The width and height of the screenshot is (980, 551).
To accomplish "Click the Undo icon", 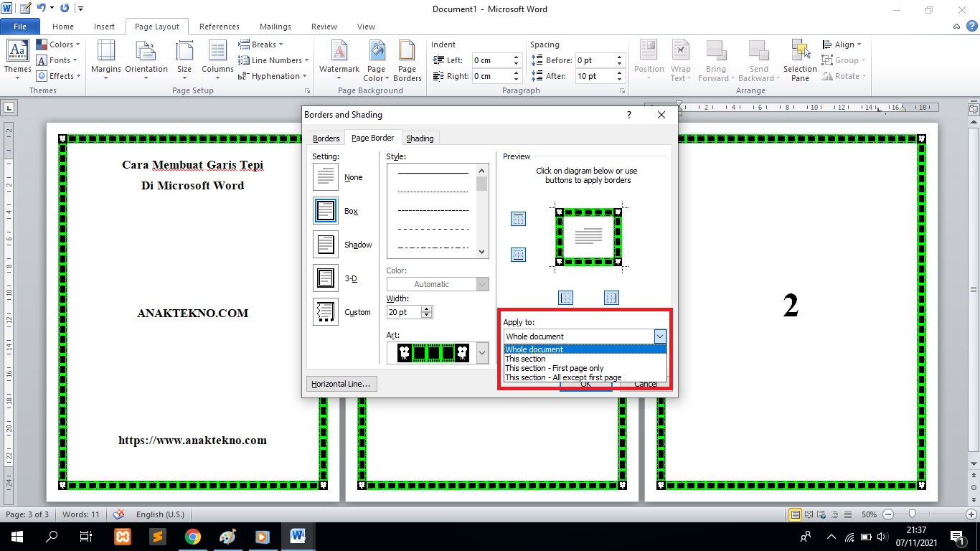I will (x=42, y=9).
